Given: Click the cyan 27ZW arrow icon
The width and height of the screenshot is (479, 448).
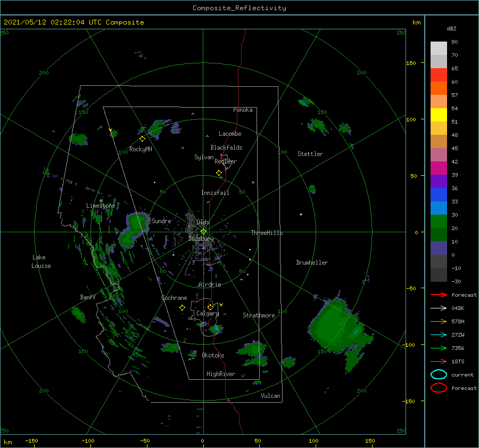Looking at the screenshot, I should 439,335.
